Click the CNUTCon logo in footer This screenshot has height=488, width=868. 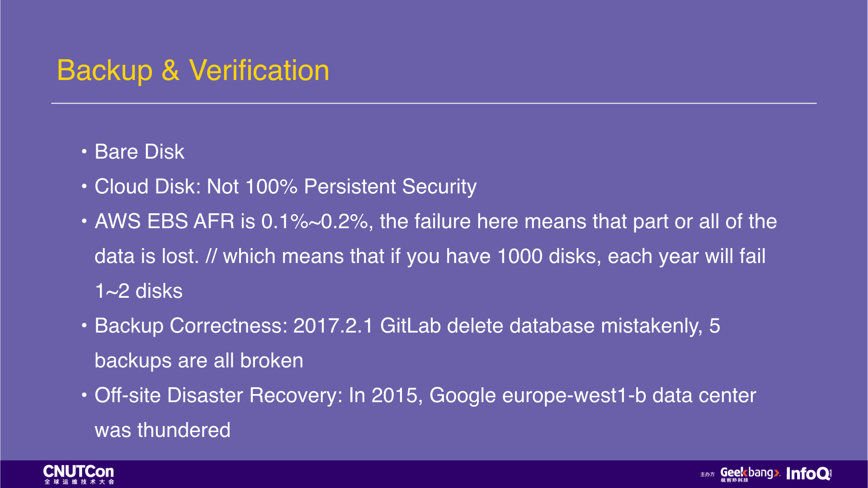point(79,474)
